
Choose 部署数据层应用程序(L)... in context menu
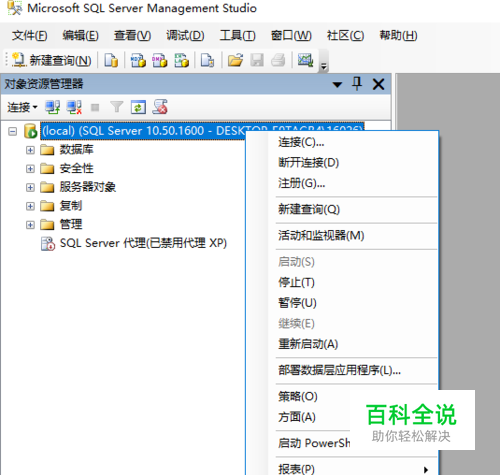pos(342,370)
